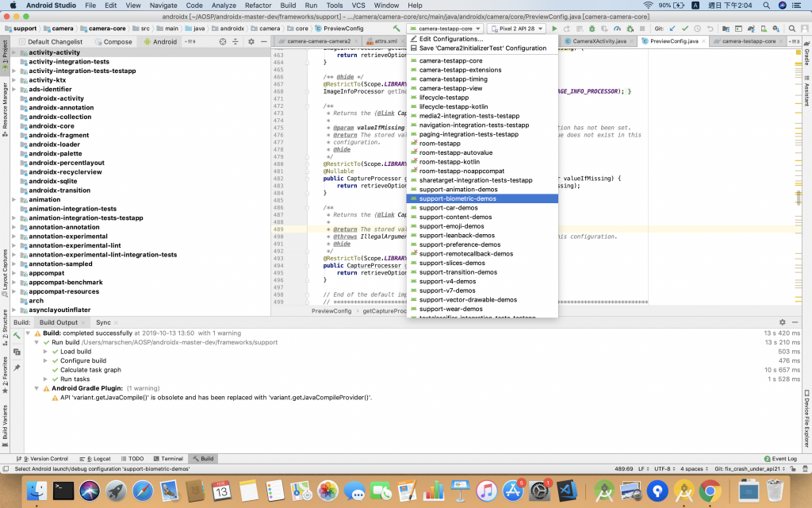Click the editor vertical scrollbar
The width and height of the screenshot is (812, 508).
pyautogui.click(x=798, y=198)
